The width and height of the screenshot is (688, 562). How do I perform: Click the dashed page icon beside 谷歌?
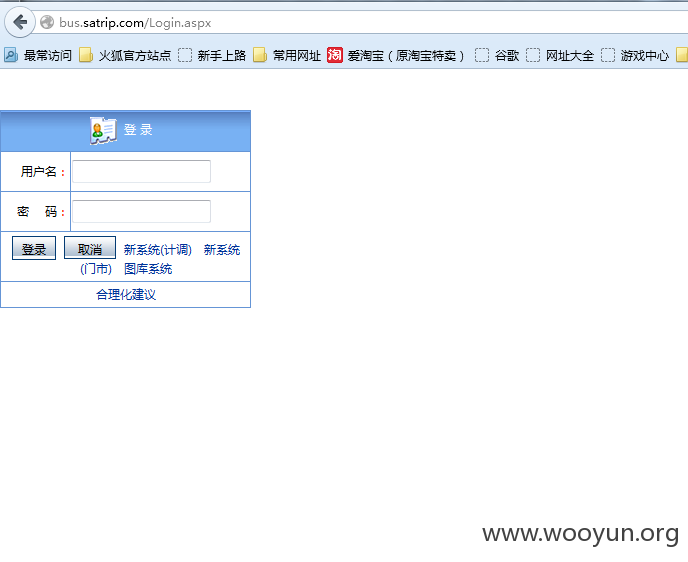[482, 55]
